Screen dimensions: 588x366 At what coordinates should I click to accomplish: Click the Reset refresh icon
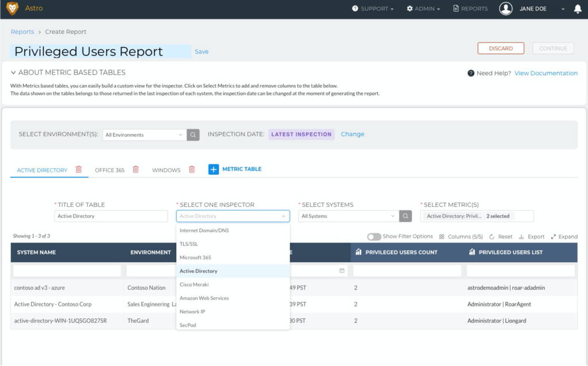(x=492, y=237)
